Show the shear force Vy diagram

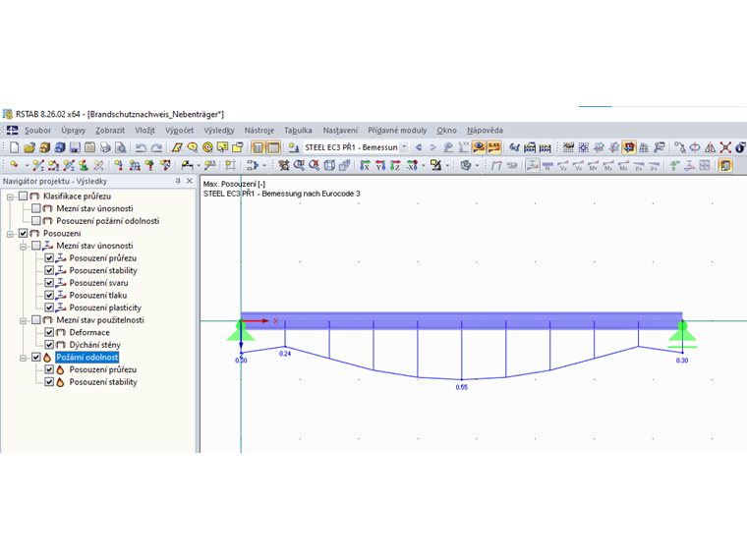click(x=562, y=166)
